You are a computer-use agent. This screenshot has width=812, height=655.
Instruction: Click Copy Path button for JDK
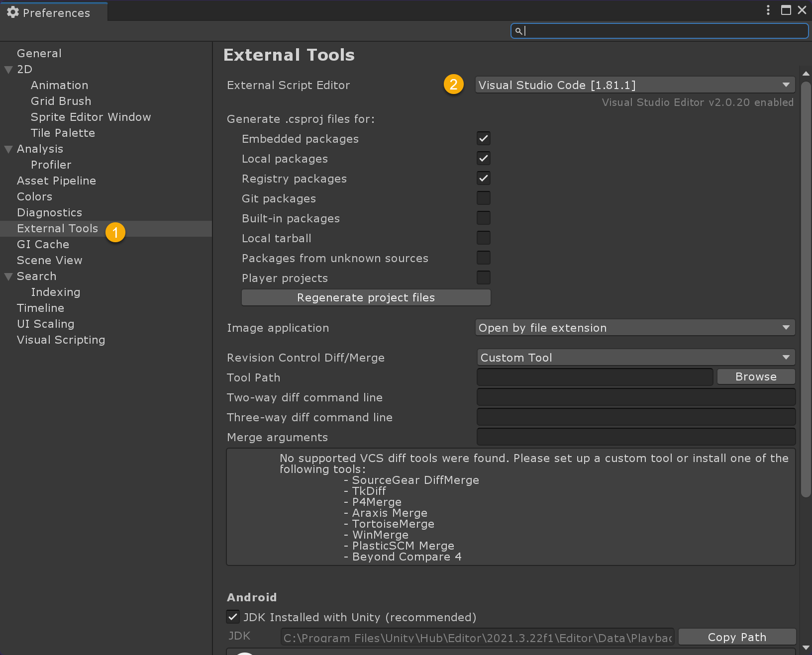(737, 637)
